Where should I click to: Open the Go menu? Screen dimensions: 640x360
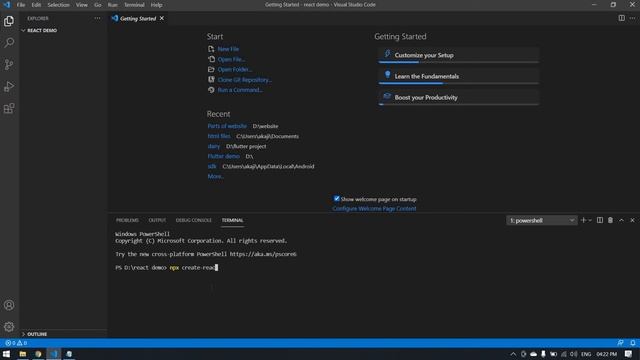98,5
